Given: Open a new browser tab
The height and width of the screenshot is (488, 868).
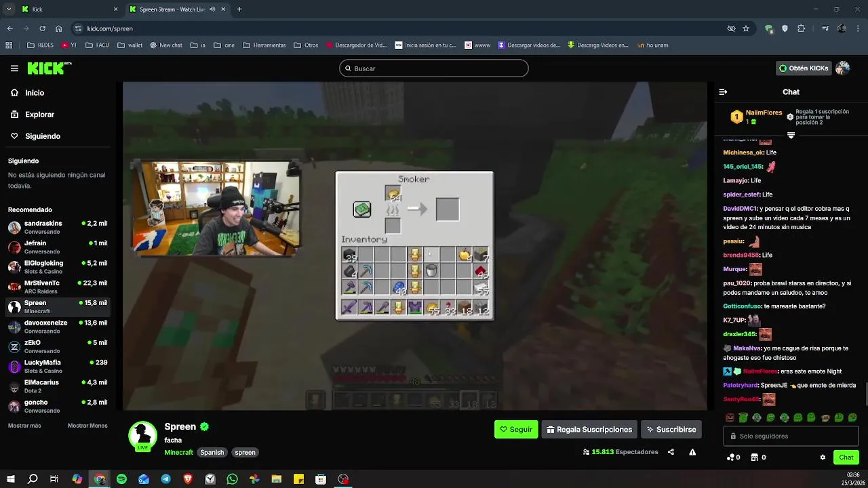Looking at the screenshot, I should tap(239, 9).
